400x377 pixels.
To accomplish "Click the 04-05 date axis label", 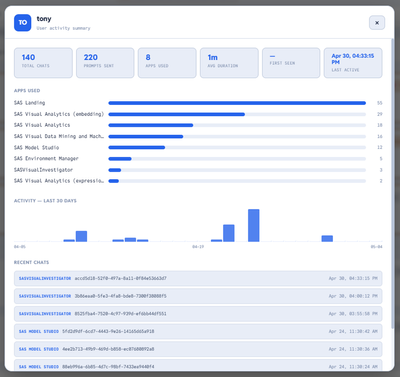I will [20, 247].
